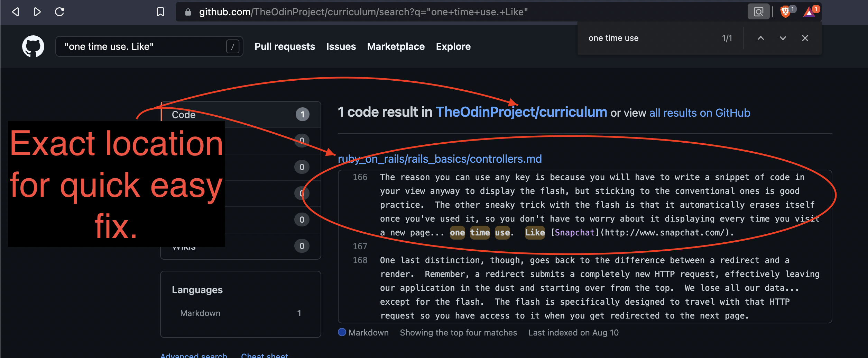Open GitHub homepage via the octocat logo
This screenshot has width=868, height=358.
coord(33,46)
